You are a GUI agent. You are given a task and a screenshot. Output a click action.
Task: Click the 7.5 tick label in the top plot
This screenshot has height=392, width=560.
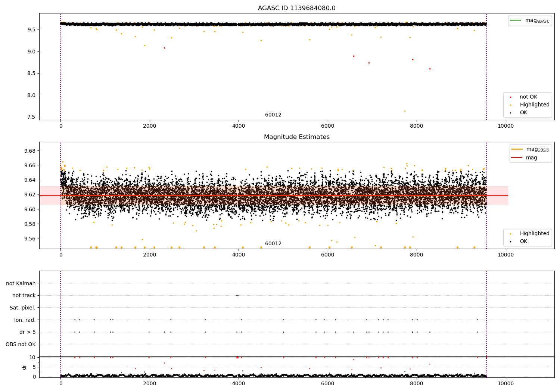pos(31,117)
